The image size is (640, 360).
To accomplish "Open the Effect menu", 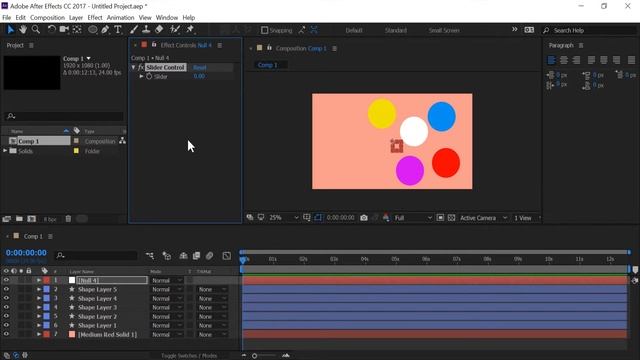I will pyautogui.click(x=95, y=18).
